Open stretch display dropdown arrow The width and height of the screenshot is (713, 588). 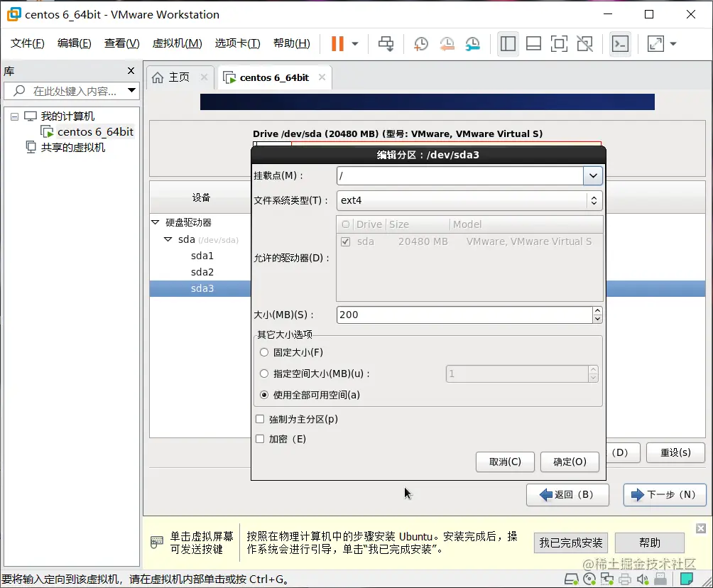(673, 43)
